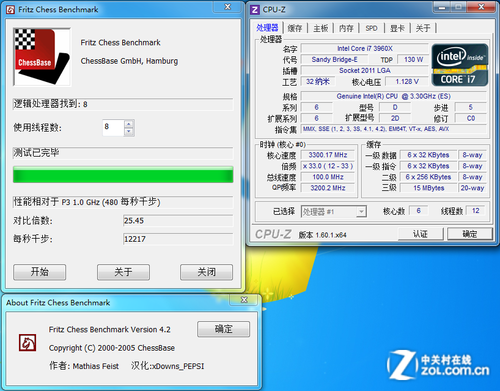Image resolution: width=500 pixels, height=391 pixels.
Task: Click the 每秒千步 value 12217
Action: (178, 239)
